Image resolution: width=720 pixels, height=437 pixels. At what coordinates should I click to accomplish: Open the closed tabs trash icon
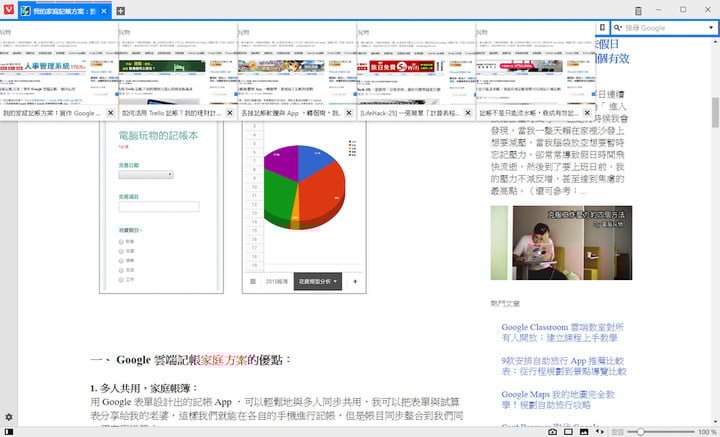point(638,11)
